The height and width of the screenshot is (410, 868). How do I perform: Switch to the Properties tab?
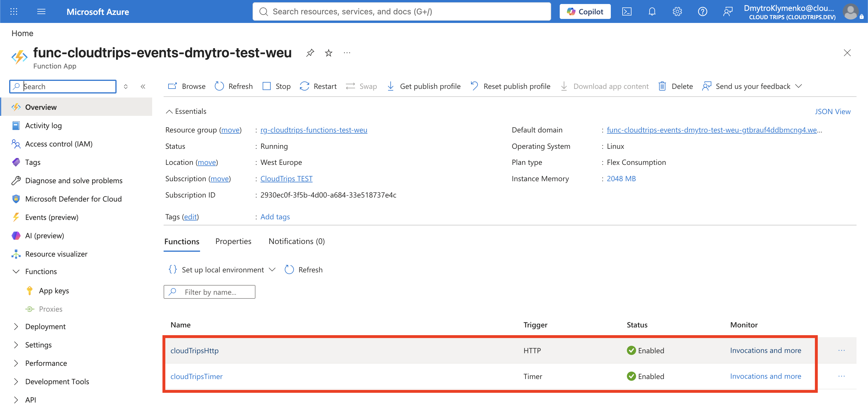coord(233,241)
